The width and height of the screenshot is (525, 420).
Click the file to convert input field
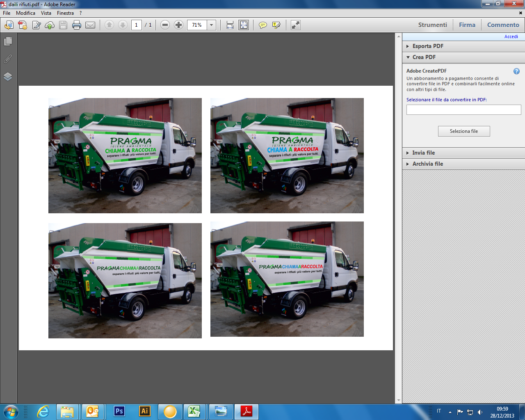(463, 110)
